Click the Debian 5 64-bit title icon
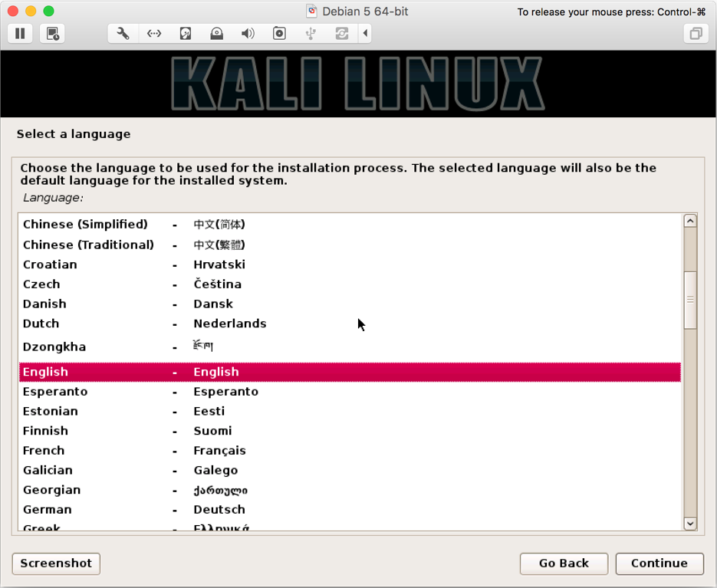Viewport: 717px width, 588px height. pyautogui.click(x=312, y=11)
